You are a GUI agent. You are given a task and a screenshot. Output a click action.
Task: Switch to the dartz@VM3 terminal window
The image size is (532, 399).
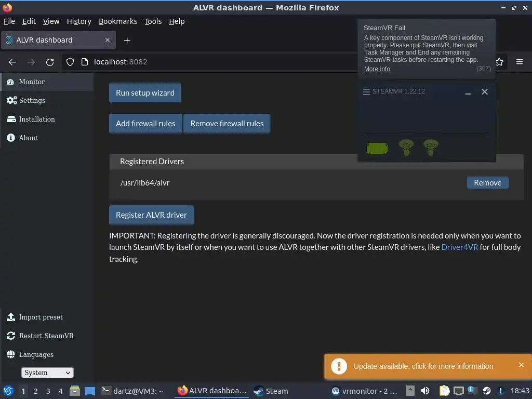point(132,391)
